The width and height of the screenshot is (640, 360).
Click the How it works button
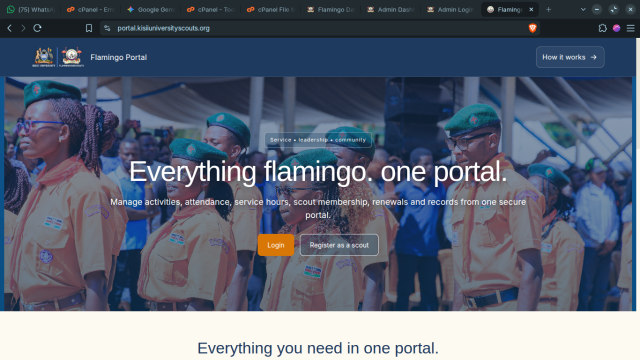[x=570, y=57]
